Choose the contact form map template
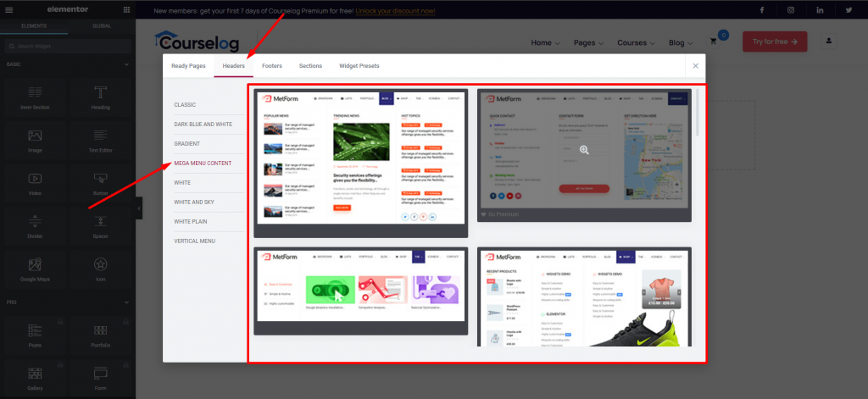Image resolution: width=868 pixels, height=399 pixels. tap(584, 156)
